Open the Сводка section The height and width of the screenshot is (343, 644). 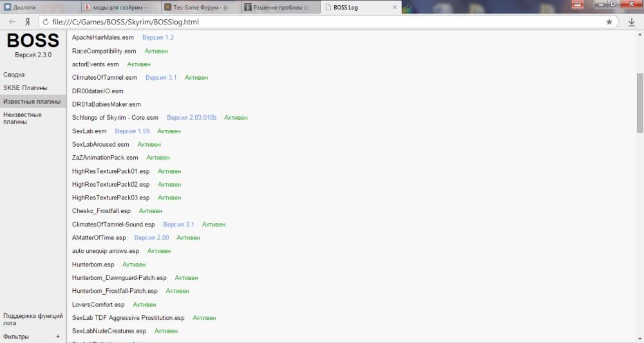tap(14, 75)
